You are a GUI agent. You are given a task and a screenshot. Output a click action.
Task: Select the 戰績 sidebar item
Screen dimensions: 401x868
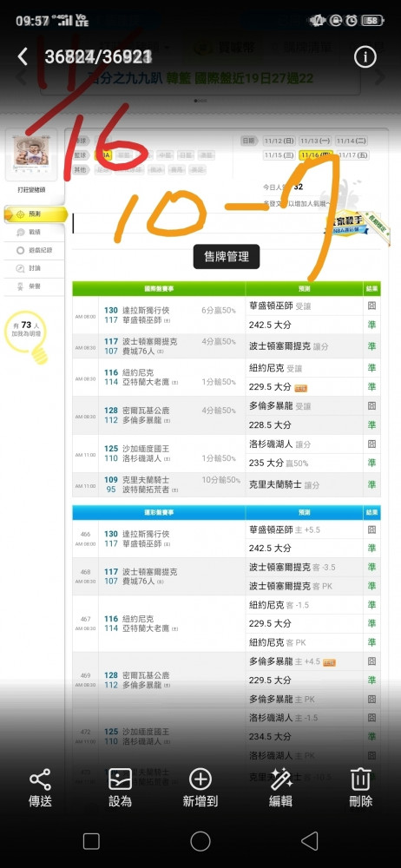point(29,232)
